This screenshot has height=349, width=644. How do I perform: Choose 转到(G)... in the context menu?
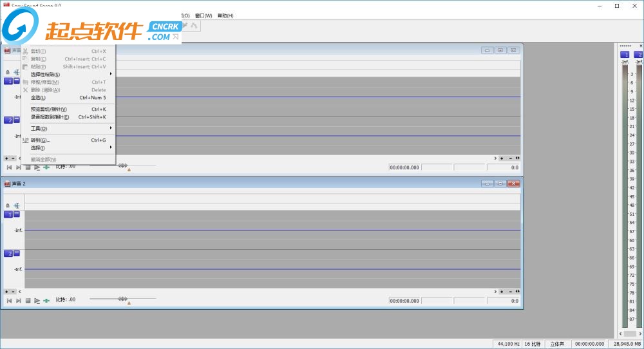coord(68,140)
